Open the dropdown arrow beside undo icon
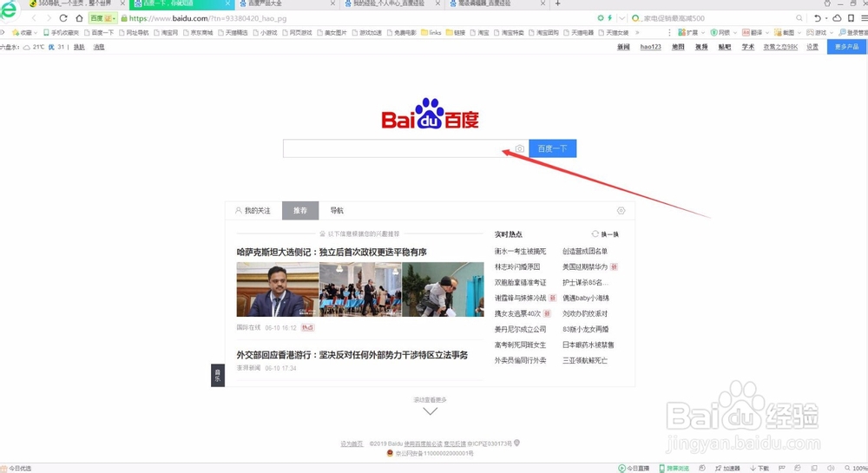868x473 pixels. point(826,18)
